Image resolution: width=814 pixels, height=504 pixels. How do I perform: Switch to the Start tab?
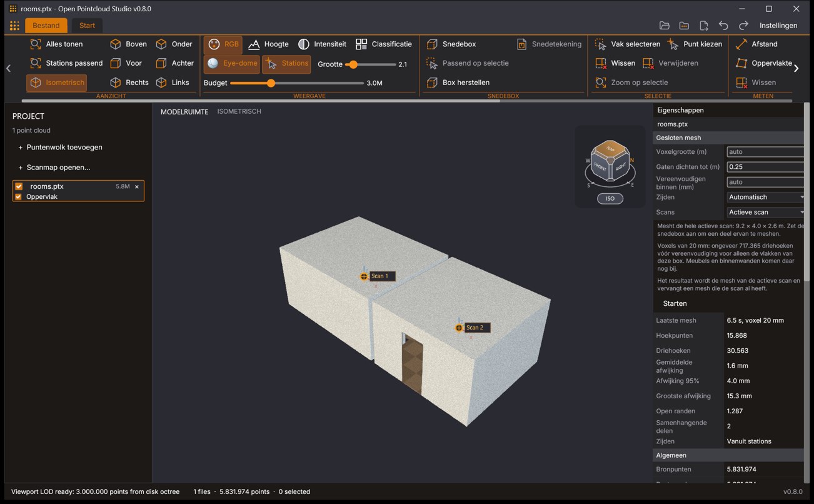tap(87, 26)
